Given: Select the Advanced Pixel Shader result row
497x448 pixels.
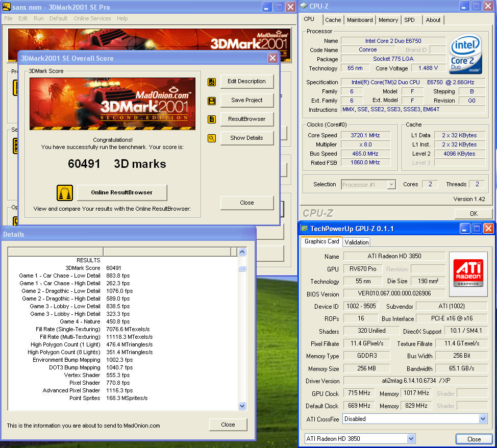Looking at the screenshot, I should pyautogui.click(x=122, y=391).
